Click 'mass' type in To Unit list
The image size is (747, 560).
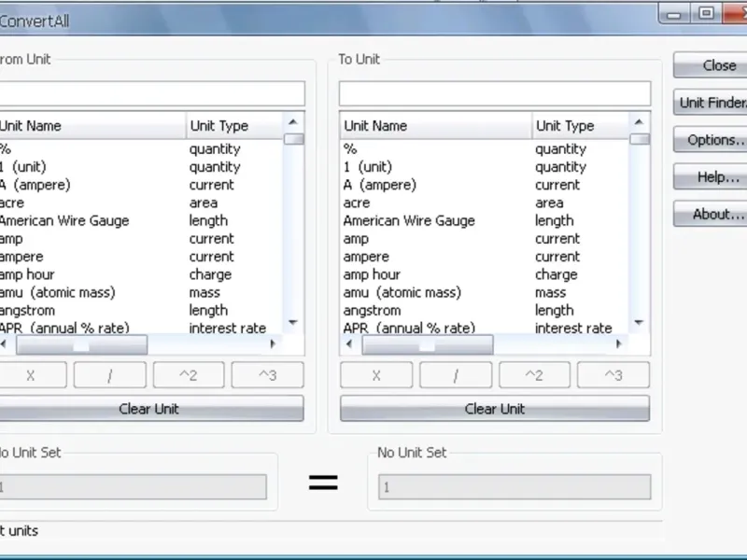click(x=550, y=292)
